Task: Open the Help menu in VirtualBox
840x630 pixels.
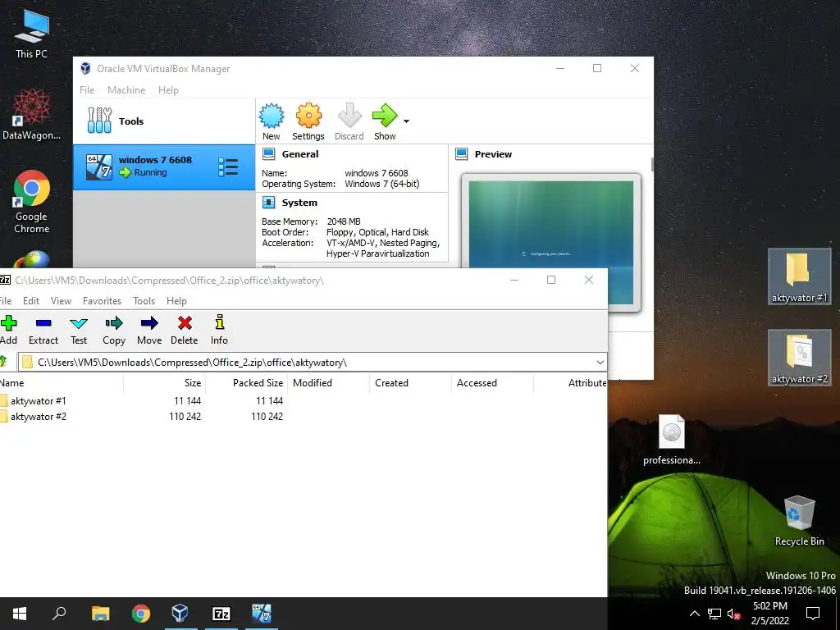Action: [x=168, y=90]
